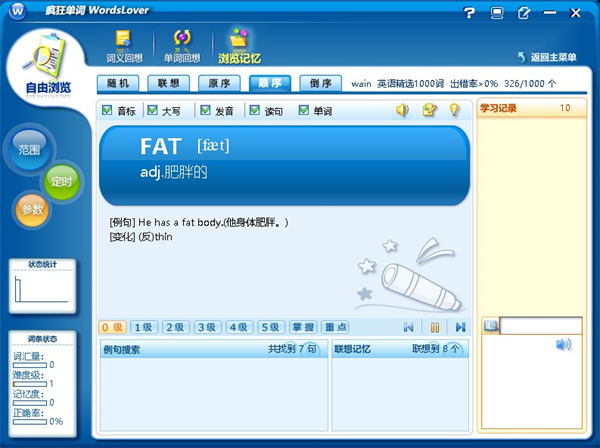
Task: Click the light bulb hint icon
Action: (x=453, y=110)
